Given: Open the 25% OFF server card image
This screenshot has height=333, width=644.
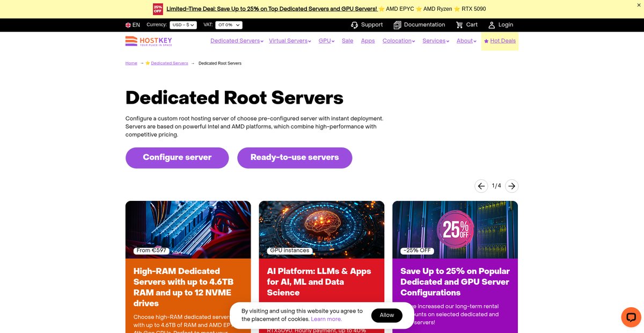Looking at the screenshot, I should (455, 230).
